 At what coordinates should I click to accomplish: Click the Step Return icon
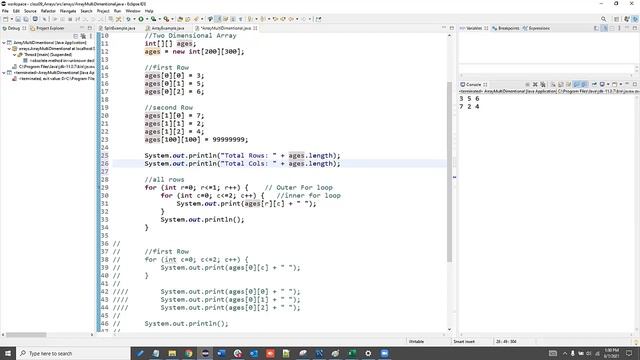[x=101, y=19]
